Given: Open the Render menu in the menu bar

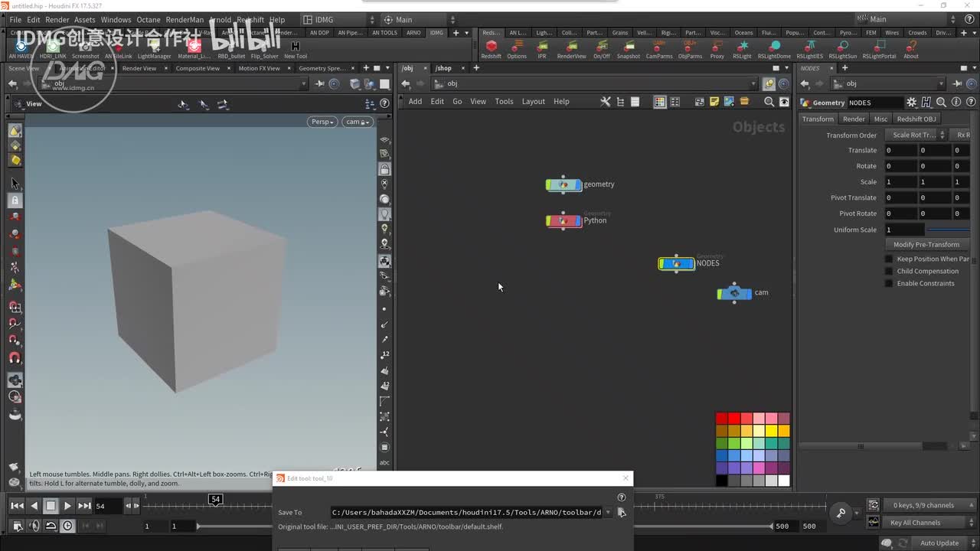Looking at the screenshot, I should click(x=57, y=20).
